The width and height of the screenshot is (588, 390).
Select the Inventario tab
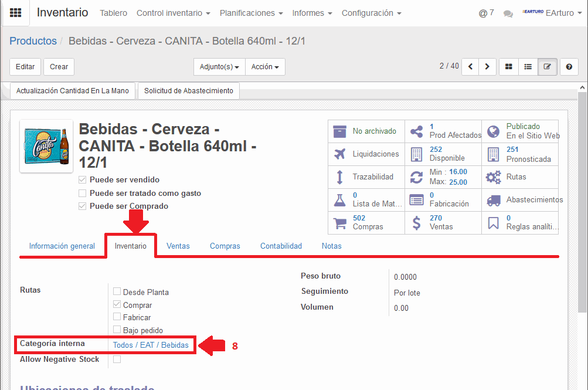click(131, 246)
